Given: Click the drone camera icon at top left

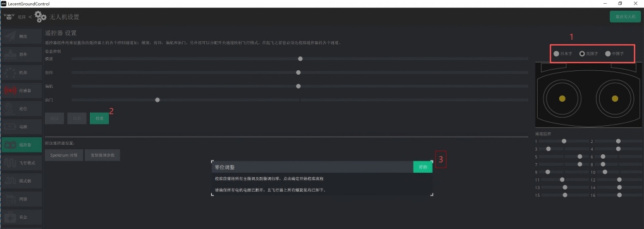Looking at the screenshot, I should (x=9, y=17).
